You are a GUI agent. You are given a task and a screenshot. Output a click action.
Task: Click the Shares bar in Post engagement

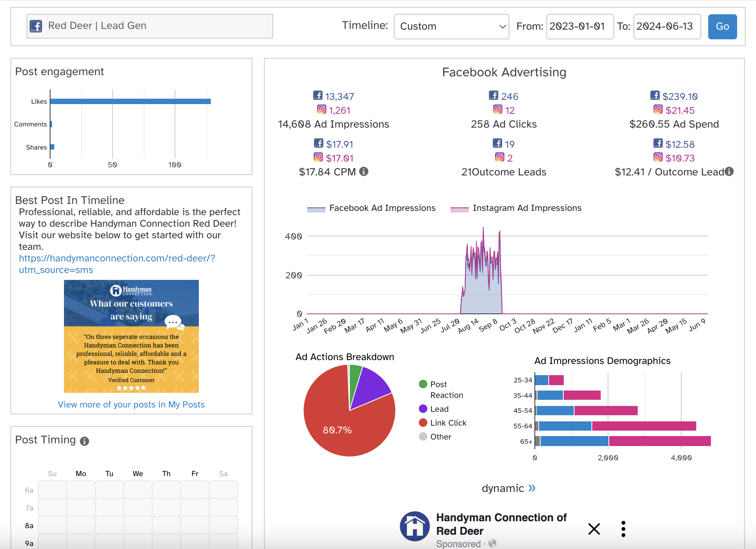coord(52,147)
